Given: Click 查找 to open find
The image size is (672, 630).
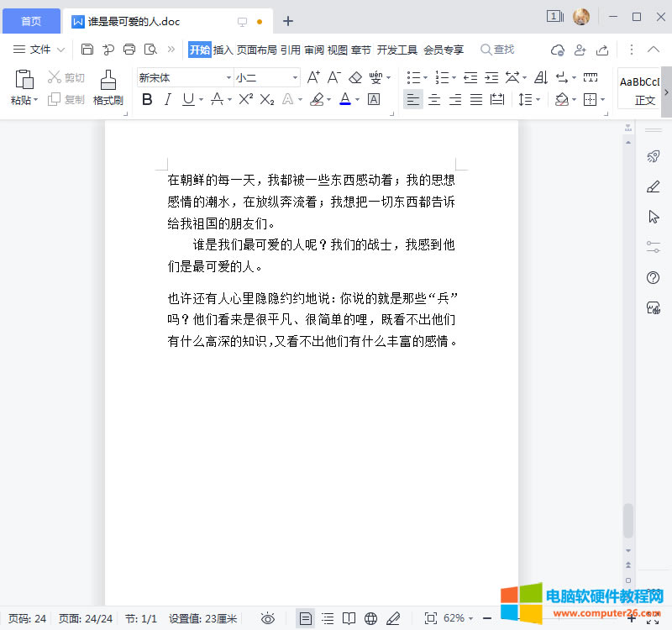Looking at the screenshot, I should [497, 50].
